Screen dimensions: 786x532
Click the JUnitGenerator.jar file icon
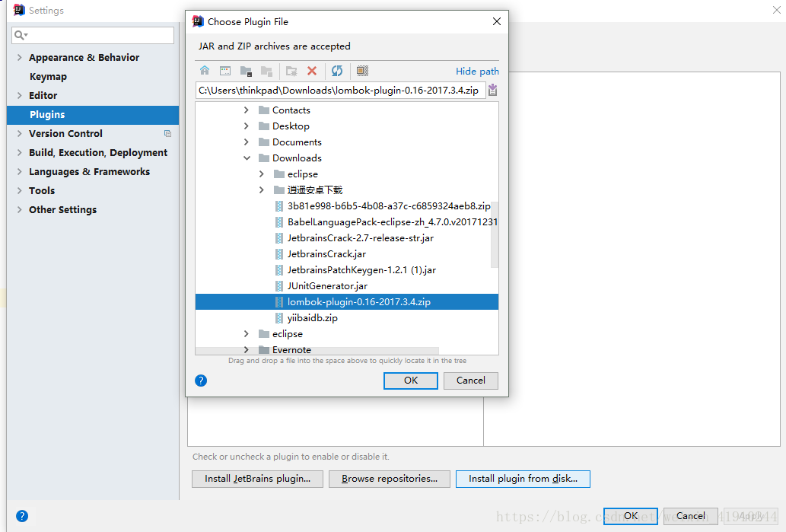click(279, 286)
